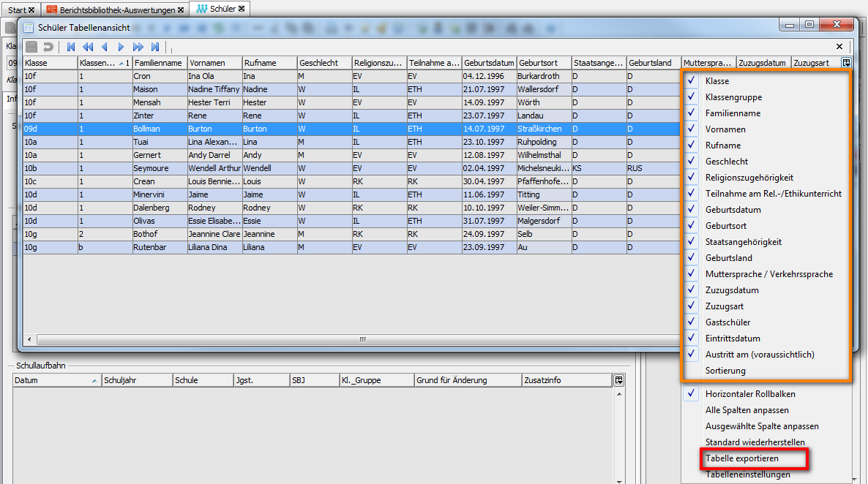Close the Start tab with its X

click(x=31, y=10)
